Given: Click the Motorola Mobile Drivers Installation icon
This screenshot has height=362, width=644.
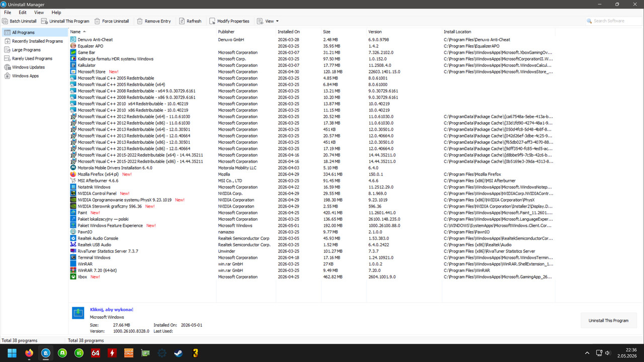Looking at the screenshot, I should click(x=73, y=167).
